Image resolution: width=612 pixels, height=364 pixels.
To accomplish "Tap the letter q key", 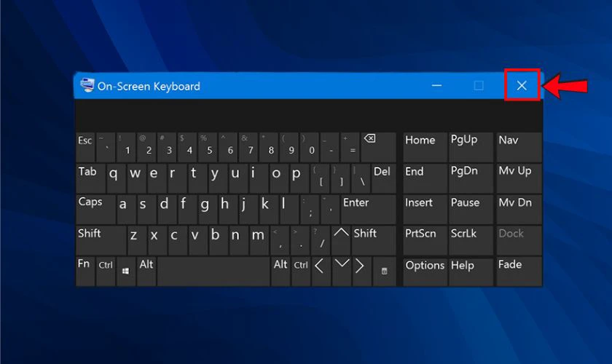I will (116, 178).
